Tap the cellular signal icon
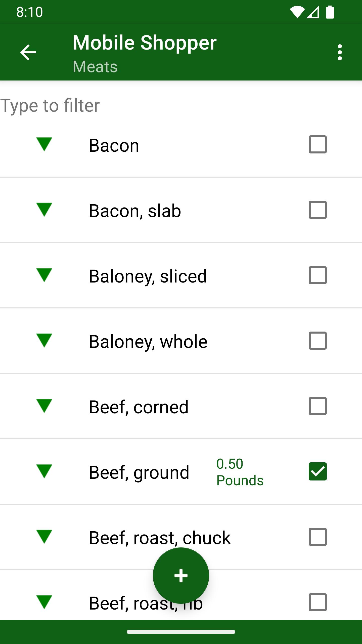The image size is (362, 644). click(313, 12)
